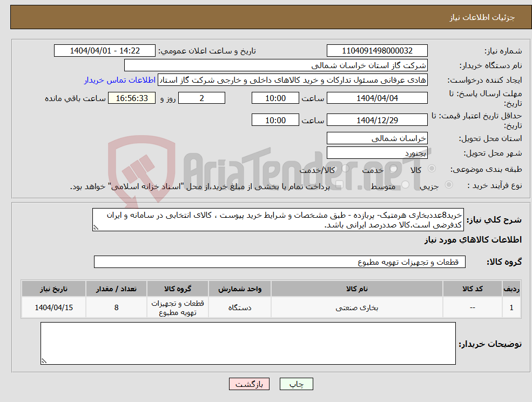Click the resize handle of description textarea
Screen dimensions: 532x402
[x=96, y=228]
